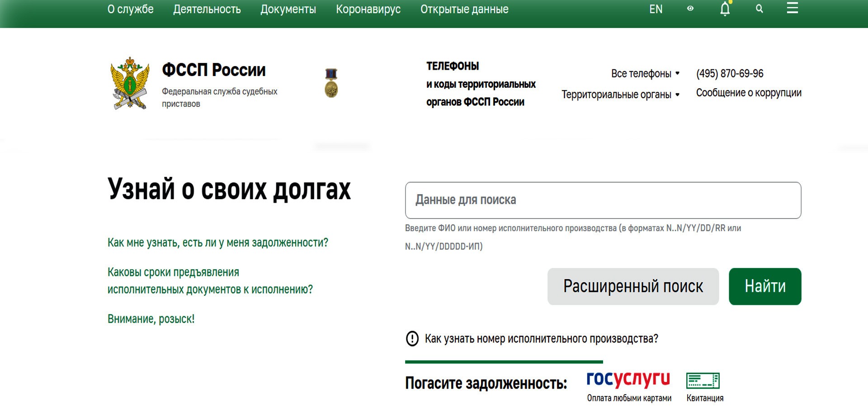The image size is (868, 419).
Task: Focus the Данные для поиска input field
Action: tap(603, 200)
